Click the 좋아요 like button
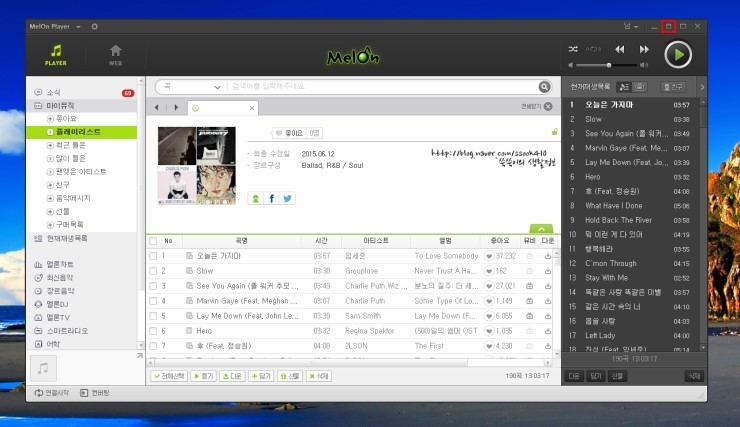740x427 pixels. [289, 133]
